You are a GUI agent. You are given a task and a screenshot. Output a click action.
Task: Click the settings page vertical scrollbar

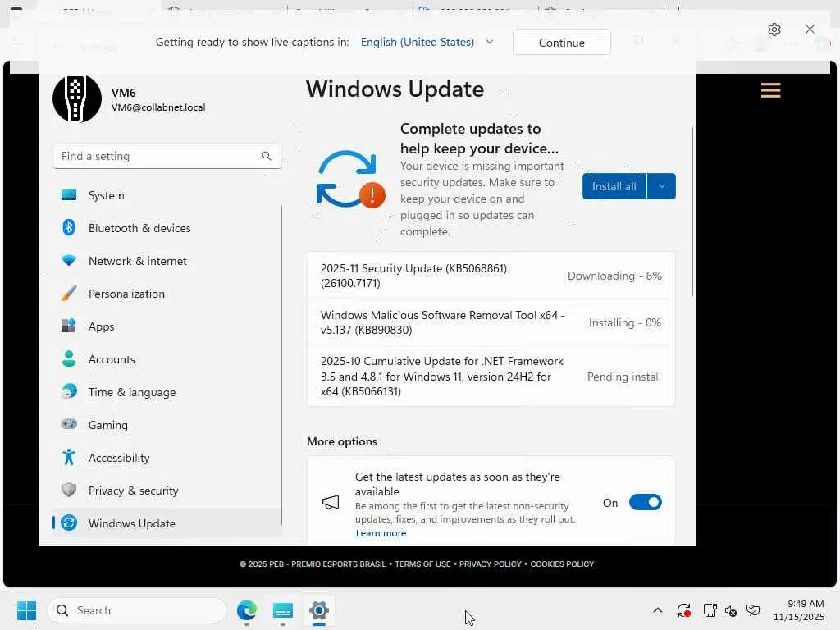pos(692,212)
